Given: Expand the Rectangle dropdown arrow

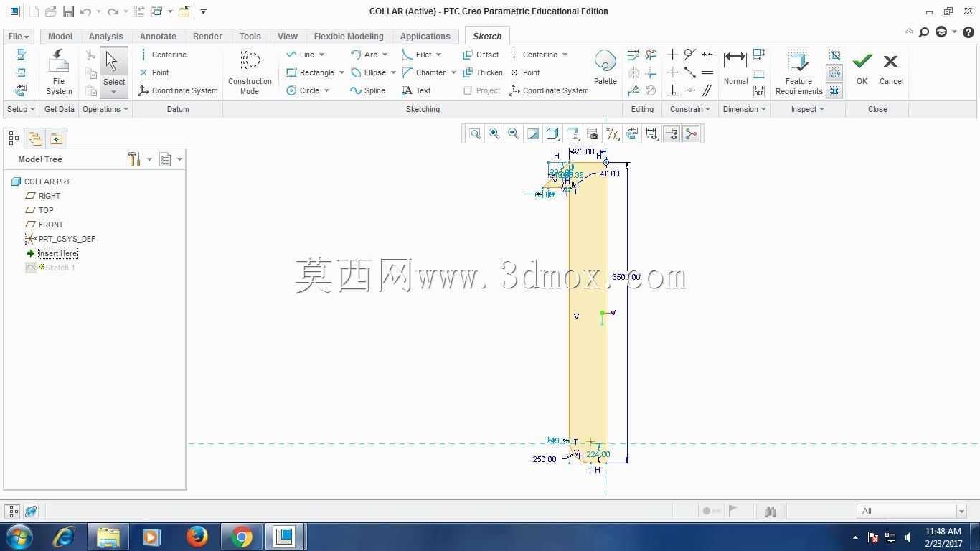Looking at the screenshot, I should click(x=341, y=72).
